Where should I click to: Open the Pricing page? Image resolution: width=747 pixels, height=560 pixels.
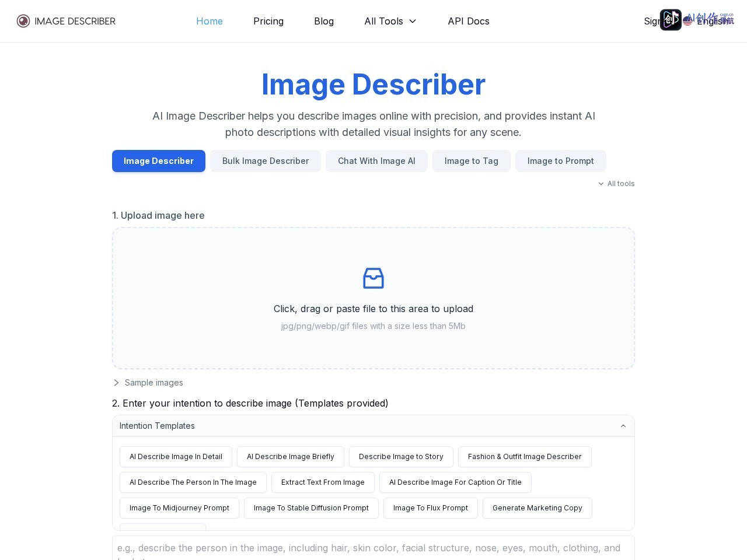(268, 21)
